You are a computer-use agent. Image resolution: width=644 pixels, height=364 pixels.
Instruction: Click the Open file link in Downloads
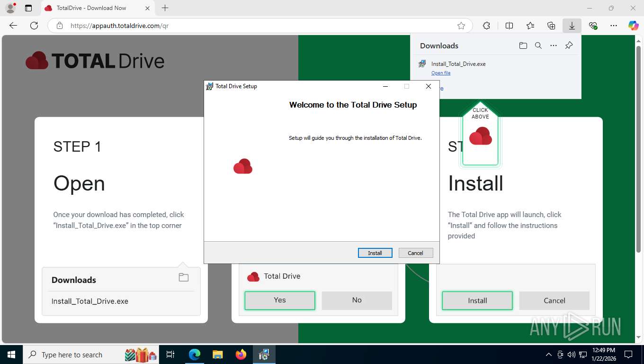pyautogui.click(x=441, y=73)
